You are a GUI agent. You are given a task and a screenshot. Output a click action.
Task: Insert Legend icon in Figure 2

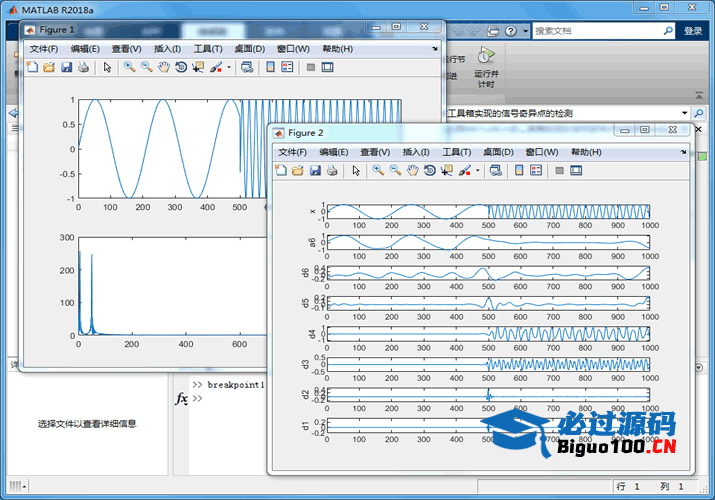[536, 170]
